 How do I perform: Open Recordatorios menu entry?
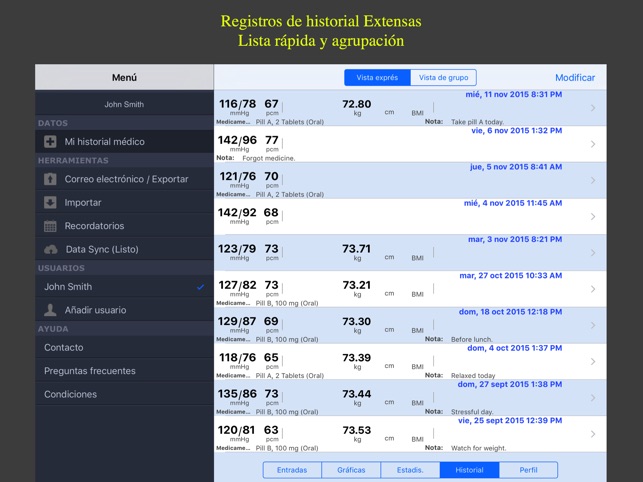[124, 226]
